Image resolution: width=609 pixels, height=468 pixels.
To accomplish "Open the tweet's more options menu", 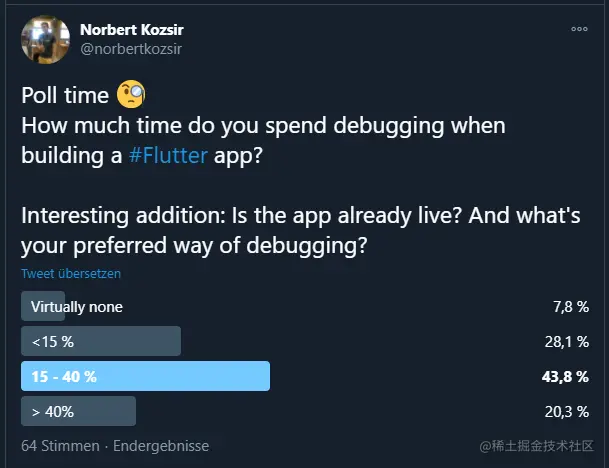I will click(x=579, y=29).
